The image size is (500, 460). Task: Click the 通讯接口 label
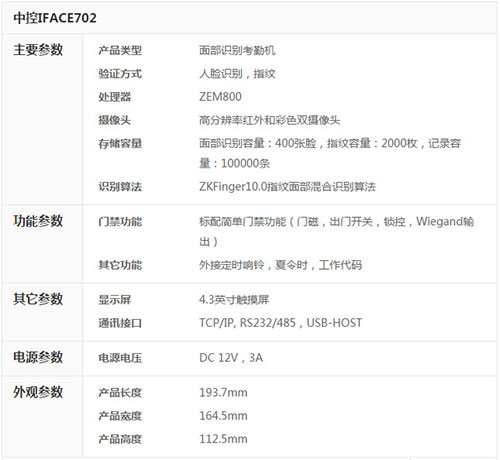click(x=120, y=323)
